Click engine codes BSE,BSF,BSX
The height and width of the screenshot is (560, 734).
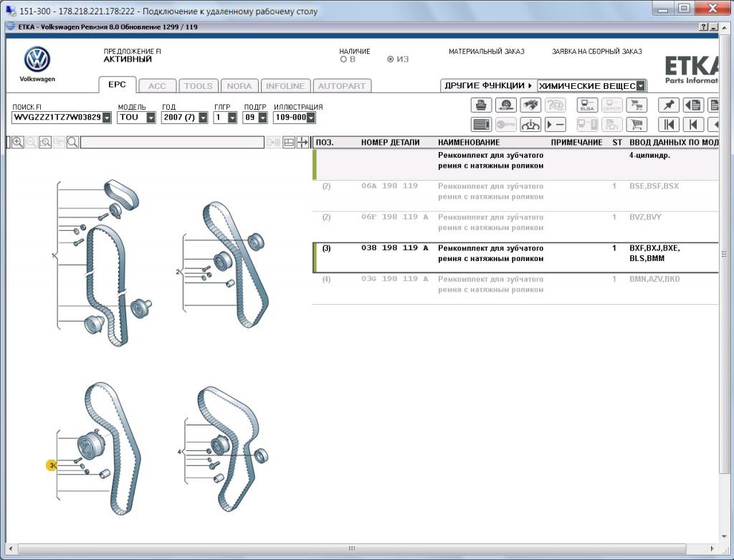[654, 186]
